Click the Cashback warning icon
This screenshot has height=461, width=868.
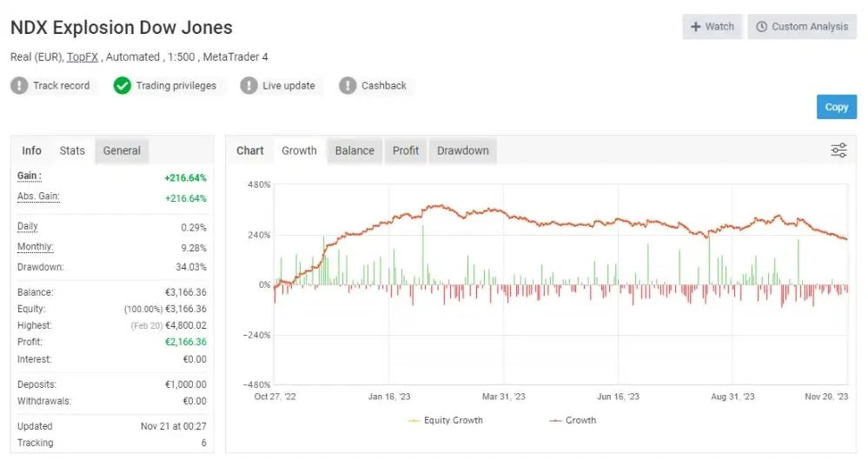348,85
